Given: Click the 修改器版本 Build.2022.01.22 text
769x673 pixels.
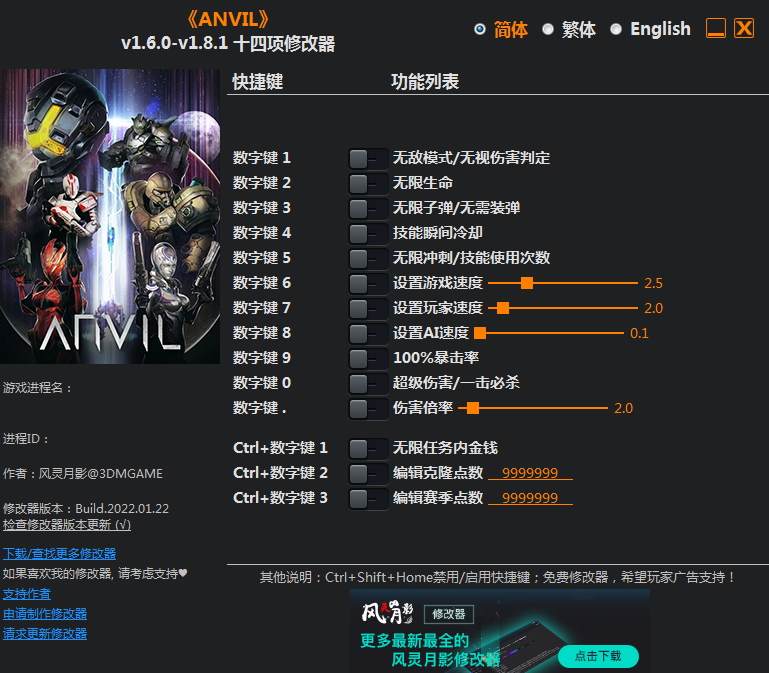Looking at the screenshot, I should point(86,509).
